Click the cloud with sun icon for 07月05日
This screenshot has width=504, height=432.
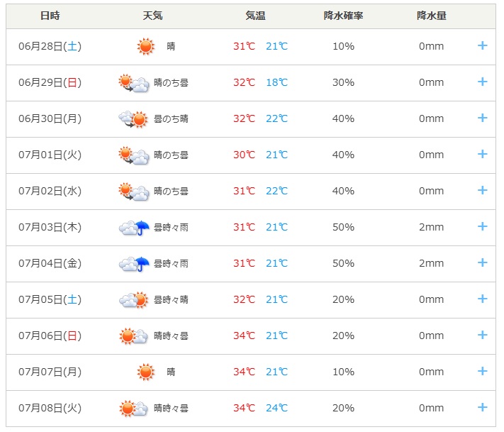pyautogui.click(x=134, y=300)
